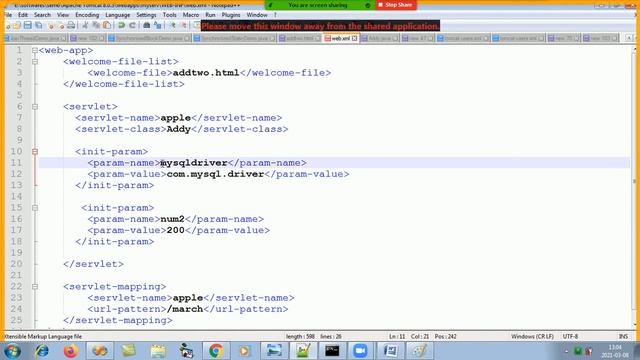Open the Edit menu
Screen dimensions: 640x360
click(23, 15)
